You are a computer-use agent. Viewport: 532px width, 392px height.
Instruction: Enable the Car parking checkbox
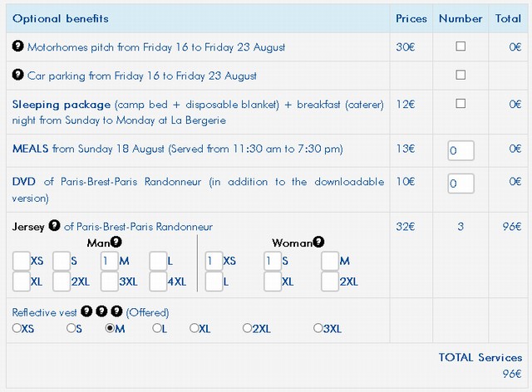coord(461,75)
